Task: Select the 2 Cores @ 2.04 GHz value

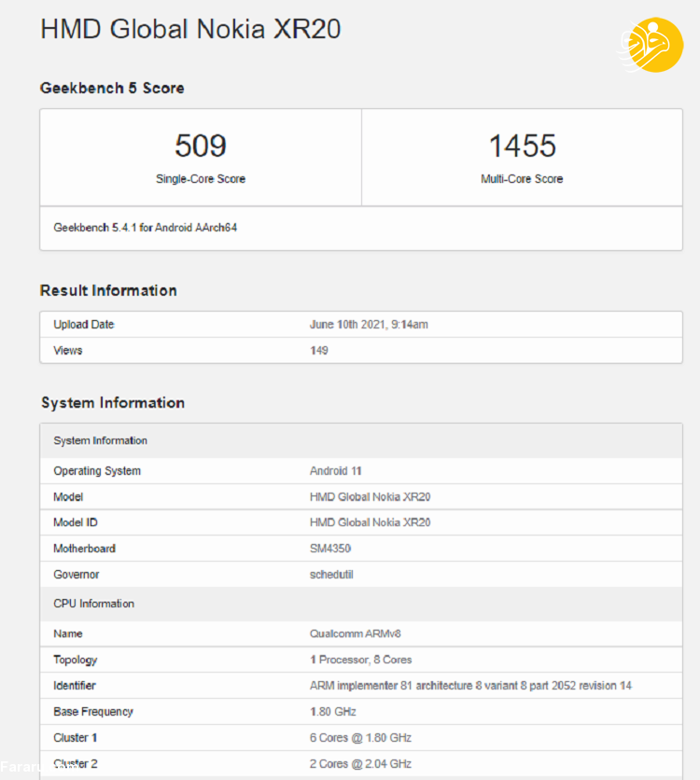Action: point(360,763)
